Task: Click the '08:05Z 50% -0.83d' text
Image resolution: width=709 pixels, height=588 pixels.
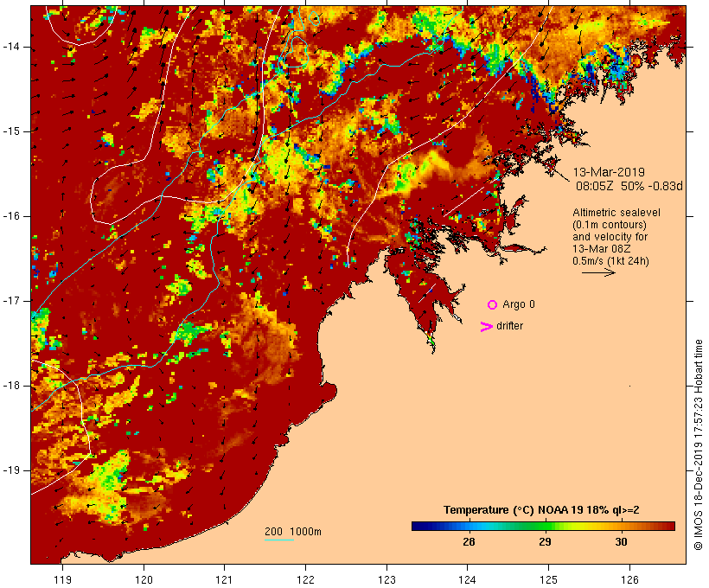Action: coord(629,186)
